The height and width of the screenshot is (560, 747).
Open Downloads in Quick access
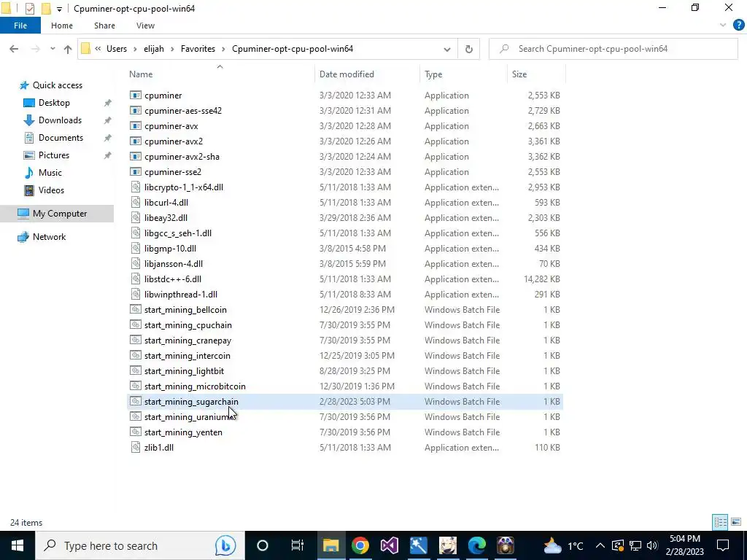[60, 120]
